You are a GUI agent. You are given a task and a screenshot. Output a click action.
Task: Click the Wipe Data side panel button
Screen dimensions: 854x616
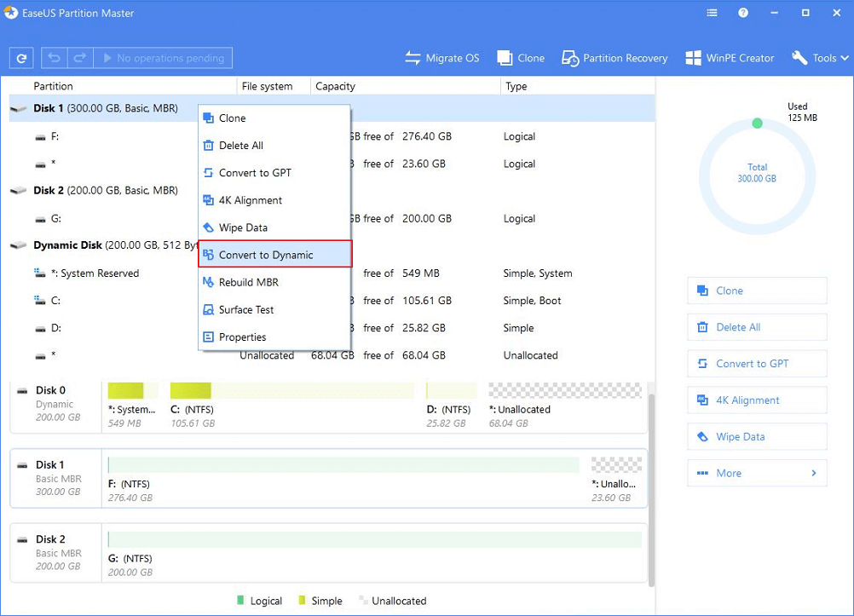(757, 437)
